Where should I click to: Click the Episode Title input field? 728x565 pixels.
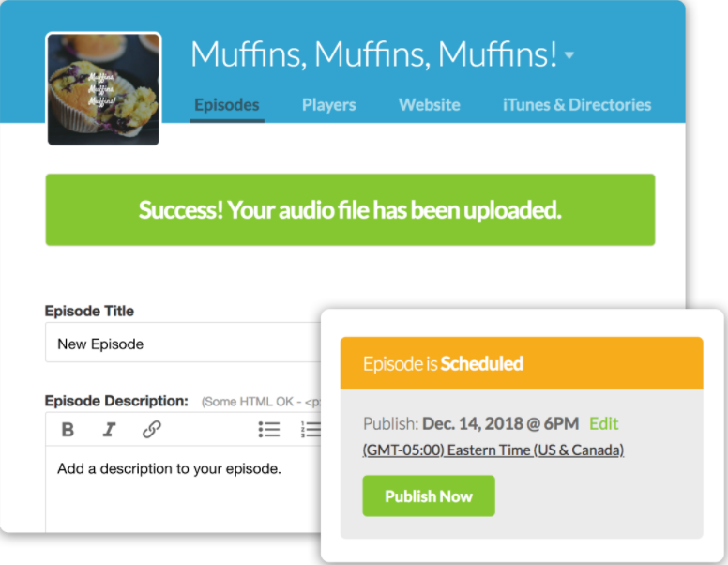[x=183, y=342]
